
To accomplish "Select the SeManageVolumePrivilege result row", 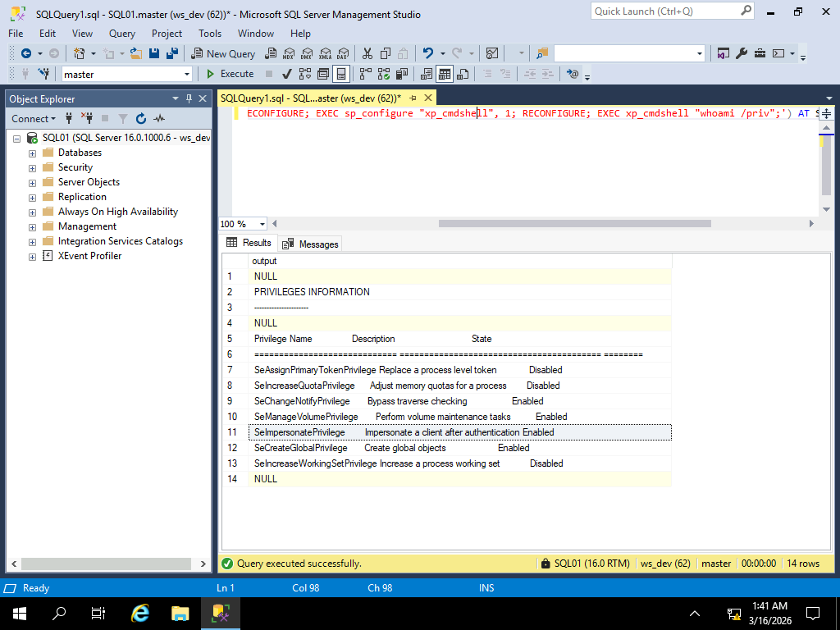I will click(459, 416).
